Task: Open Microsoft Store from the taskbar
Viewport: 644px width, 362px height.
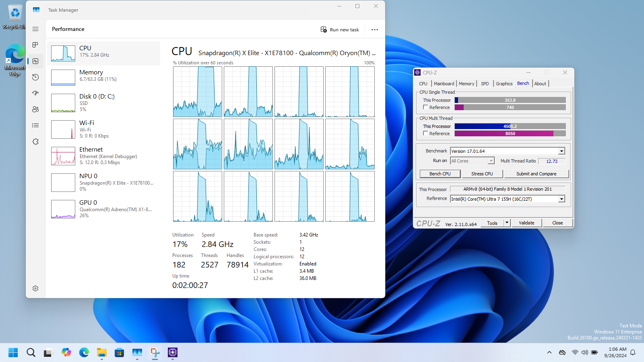Action: [120, 353]
